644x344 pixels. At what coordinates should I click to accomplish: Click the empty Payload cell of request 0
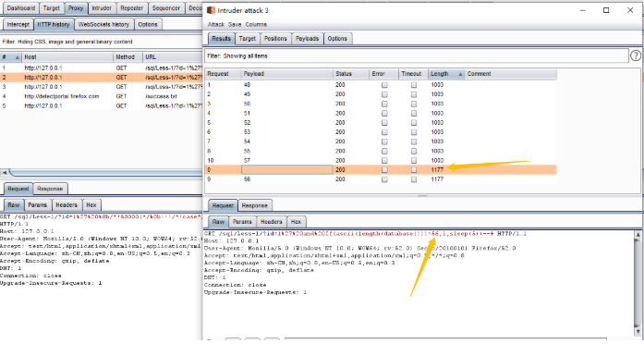[286, 170]
